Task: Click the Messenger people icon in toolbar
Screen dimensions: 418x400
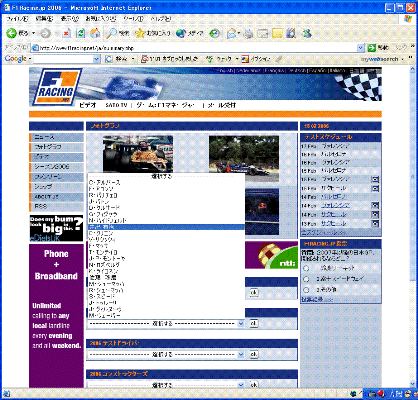Action: coord(307,33)
